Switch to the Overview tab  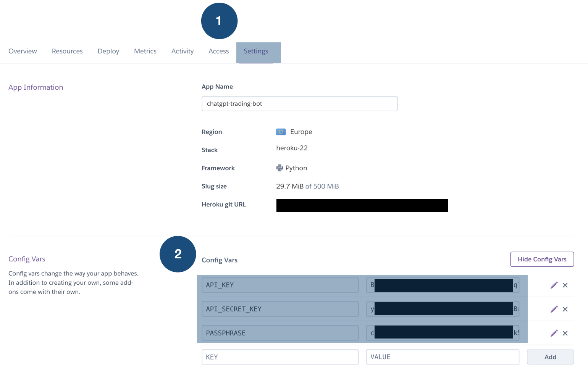23,51
